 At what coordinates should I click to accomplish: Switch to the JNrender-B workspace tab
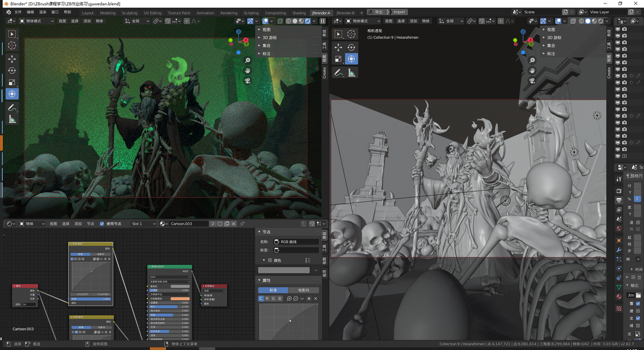pyautogui.click(x=345, y=13)
